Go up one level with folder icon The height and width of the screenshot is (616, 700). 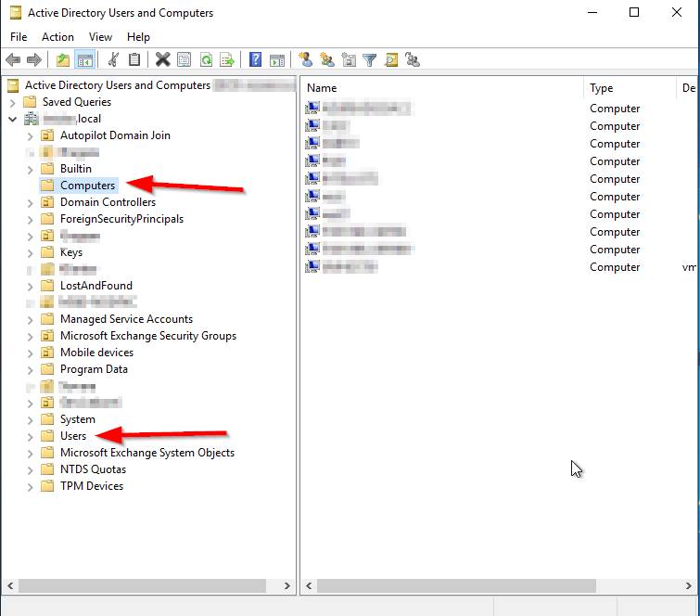pos(62,59)
